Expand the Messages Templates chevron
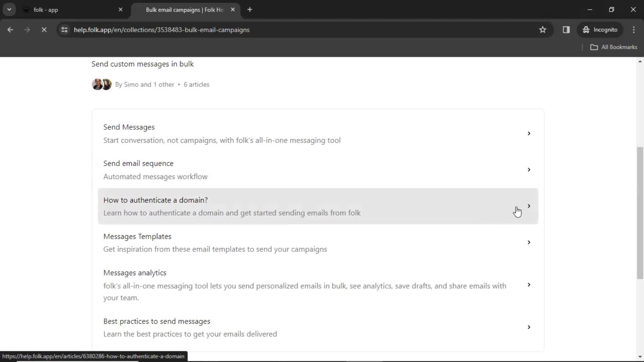Screen dimensions: 644x362 point(529,242)
